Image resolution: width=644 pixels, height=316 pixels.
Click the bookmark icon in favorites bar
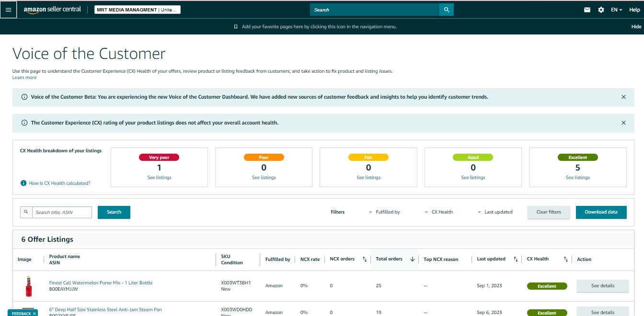(236, 27)
